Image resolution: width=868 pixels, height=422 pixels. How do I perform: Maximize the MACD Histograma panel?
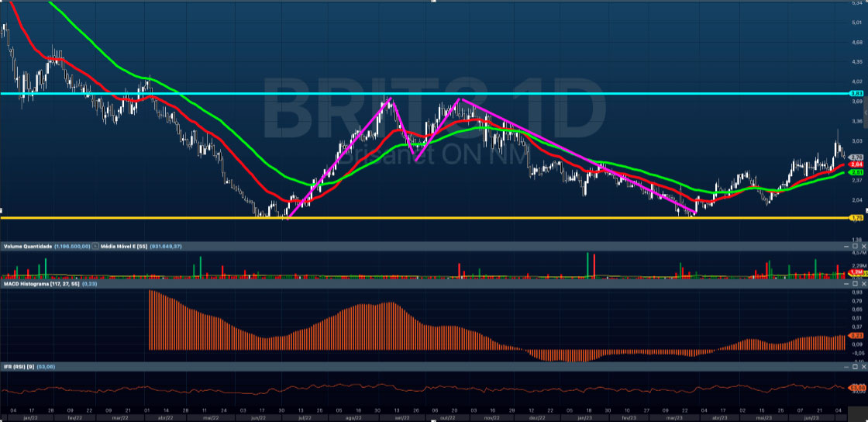(855, 284)
